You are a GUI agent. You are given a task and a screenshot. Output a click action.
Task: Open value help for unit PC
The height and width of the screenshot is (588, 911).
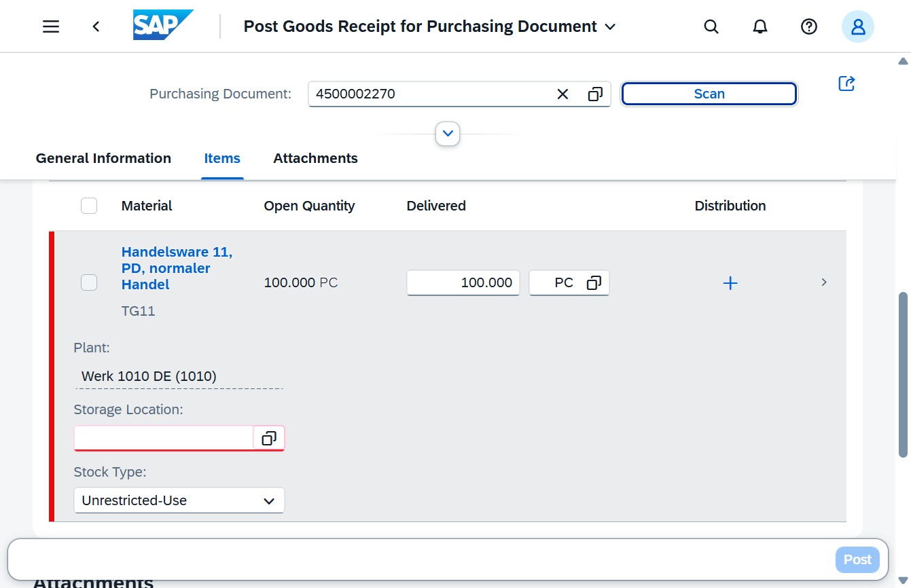(594, 283)
